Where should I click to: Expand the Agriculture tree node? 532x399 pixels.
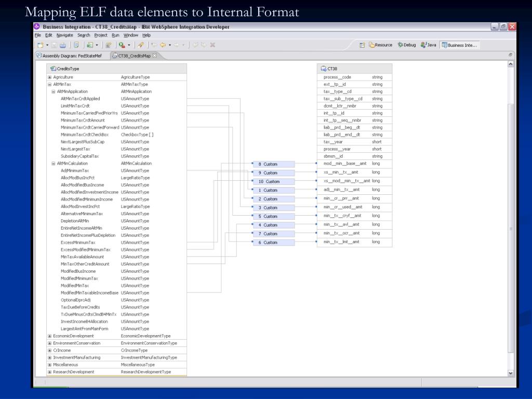(x=49, y=77)
